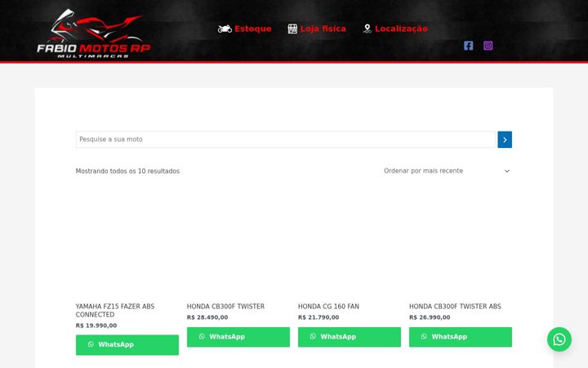
Task: Contact via WhatsApp for Honda CB300F Twister ABS
Action: coord(460,337)
